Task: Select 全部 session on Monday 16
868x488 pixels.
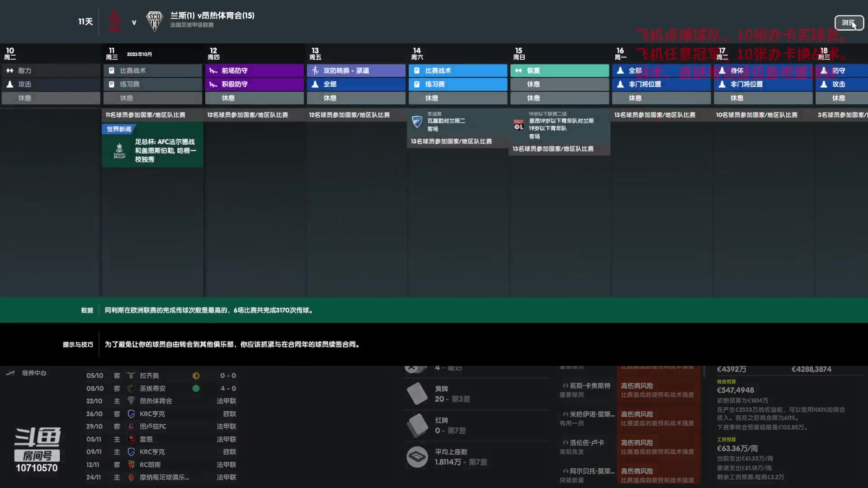Action: [661, 70]
